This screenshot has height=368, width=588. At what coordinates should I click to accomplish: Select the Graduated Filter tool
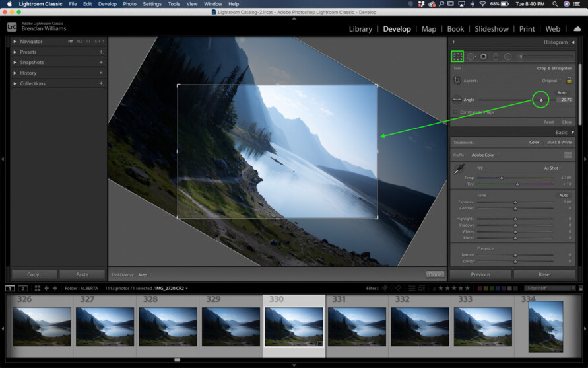(x=496, y=57)
